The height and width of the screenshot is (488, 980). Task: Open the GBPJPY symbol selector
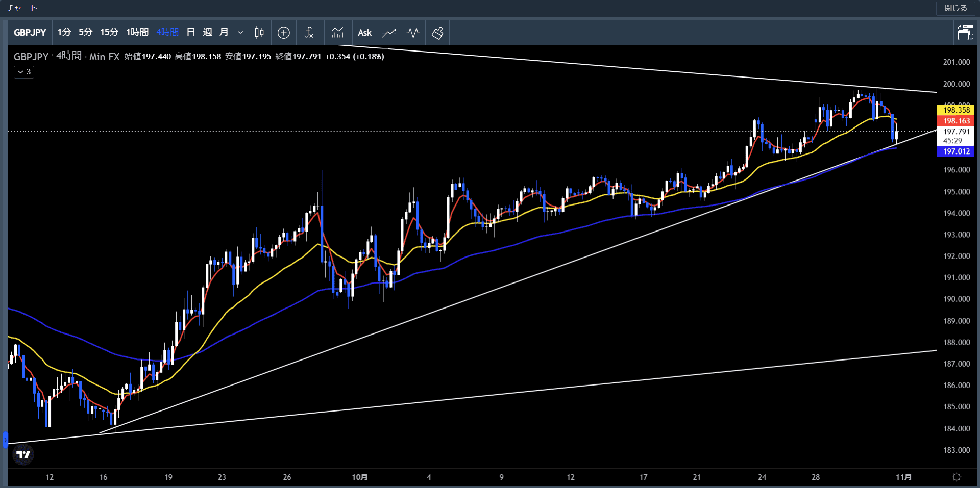[30, 33]
